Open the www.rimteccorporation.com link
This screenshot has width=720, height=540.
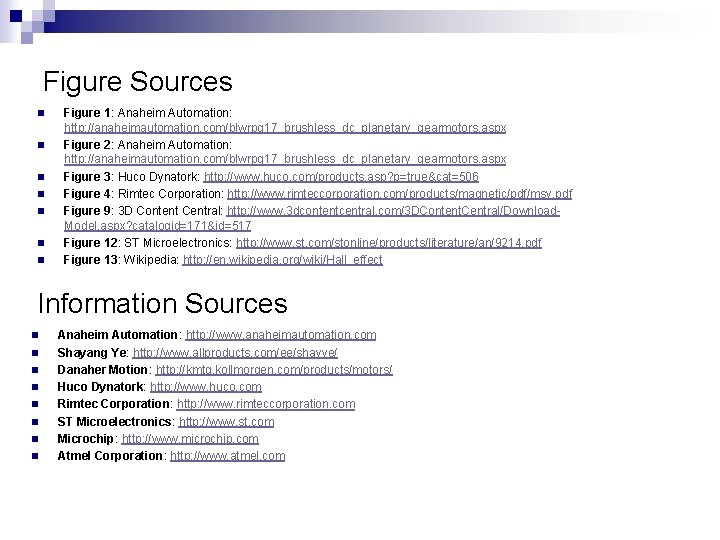pos(265,404)
